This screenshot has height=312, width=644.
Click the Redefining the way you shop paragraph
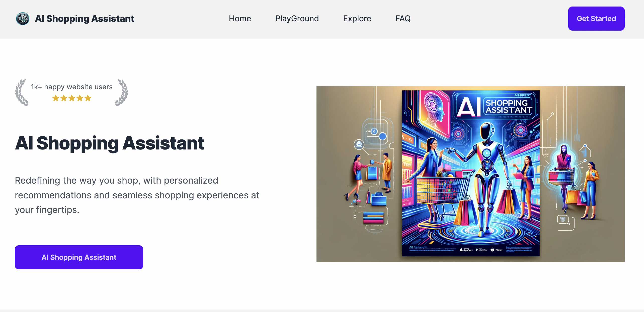pyautogui.click(x=137, y=195)
